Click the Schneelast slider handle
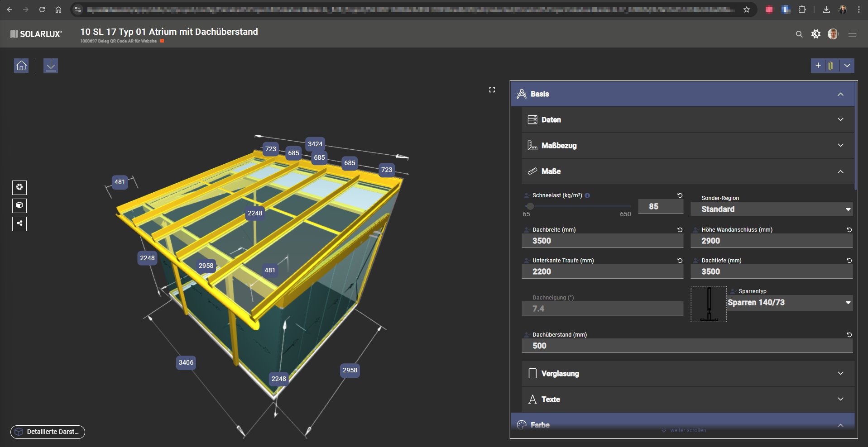 [x=530, y=206]
